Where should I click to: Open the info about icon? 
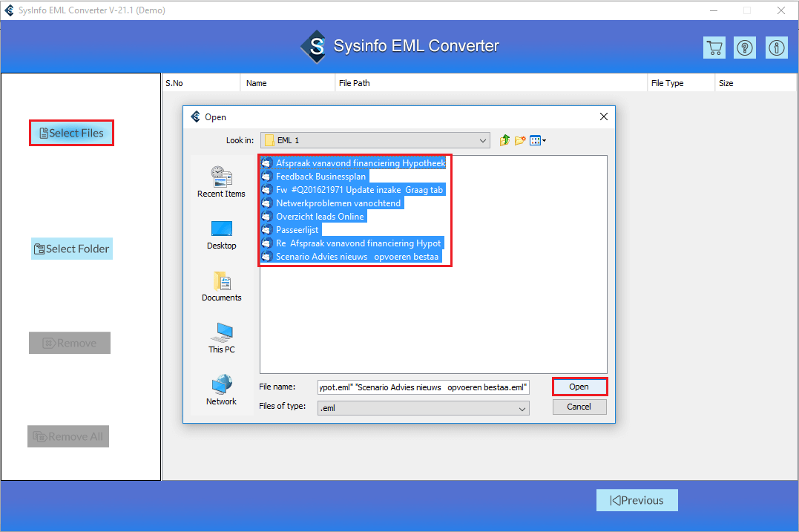point(776,48)
